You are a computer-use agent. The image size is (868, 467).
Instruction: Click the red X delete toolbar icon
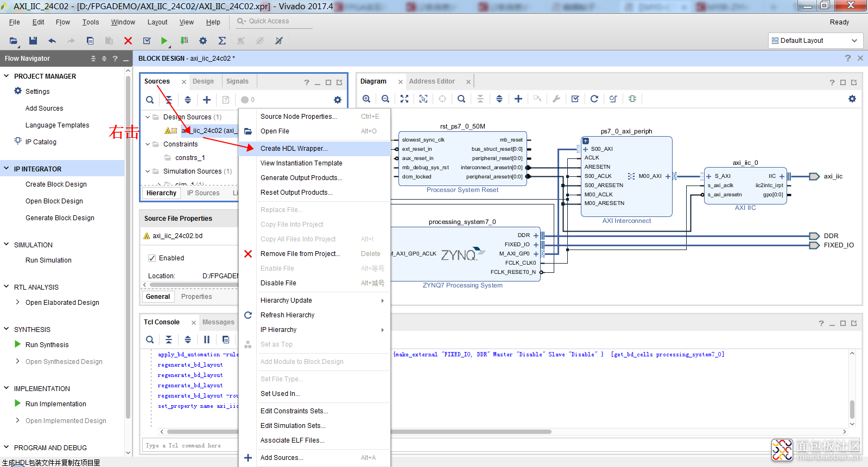click(128, 41)
